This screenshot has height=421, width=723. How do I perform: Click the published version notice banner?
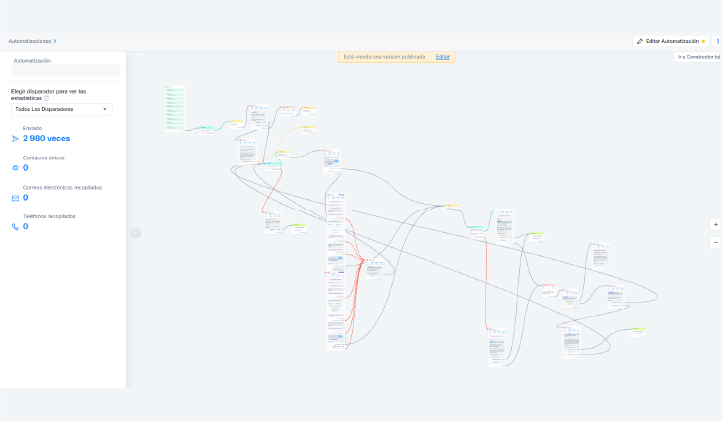coord(385,57)
